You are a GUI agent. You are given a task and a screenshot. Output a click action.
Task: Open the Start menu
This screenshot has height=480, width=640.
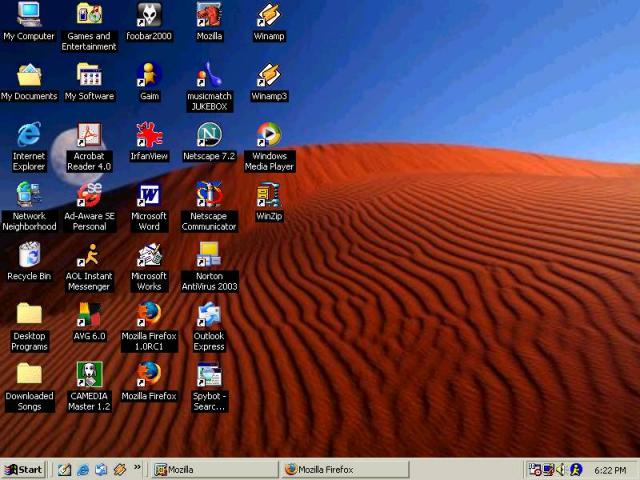(x=23, y=470)
